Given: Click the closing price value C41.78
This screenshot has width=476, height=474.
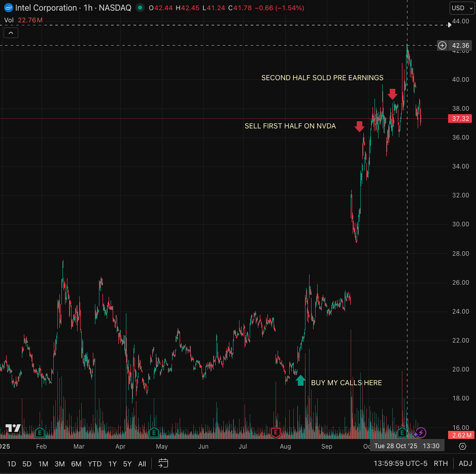Looking at the screenshot, I should click(x=240, y=8).
